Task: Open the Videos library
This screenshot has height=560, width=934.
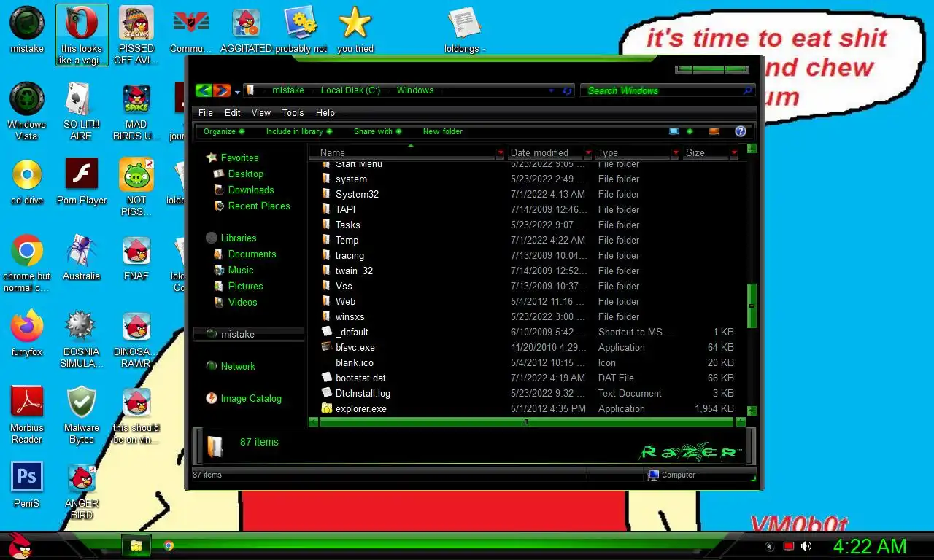Action: (242, 302)
